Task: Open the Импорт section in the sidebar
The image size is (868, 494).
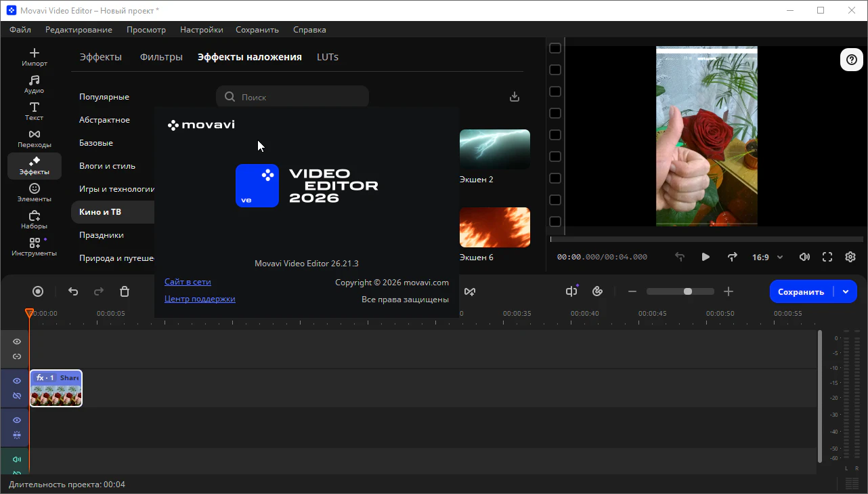Action: [35, 58]
